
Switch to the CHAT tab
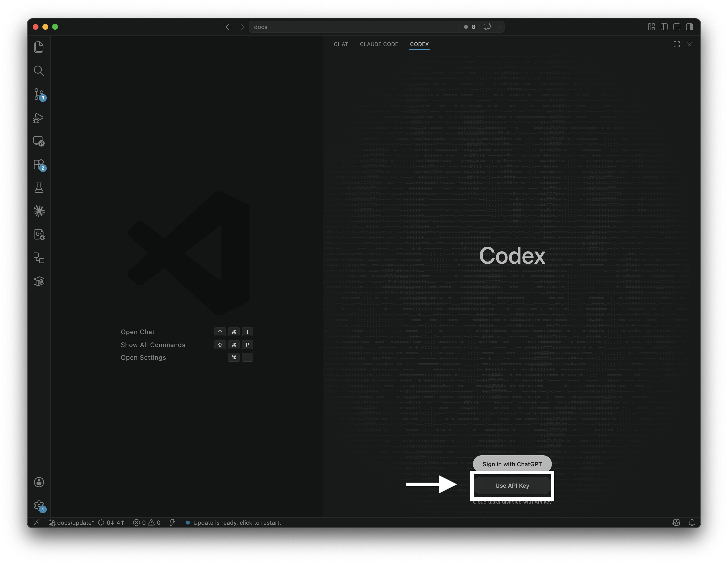341,44
